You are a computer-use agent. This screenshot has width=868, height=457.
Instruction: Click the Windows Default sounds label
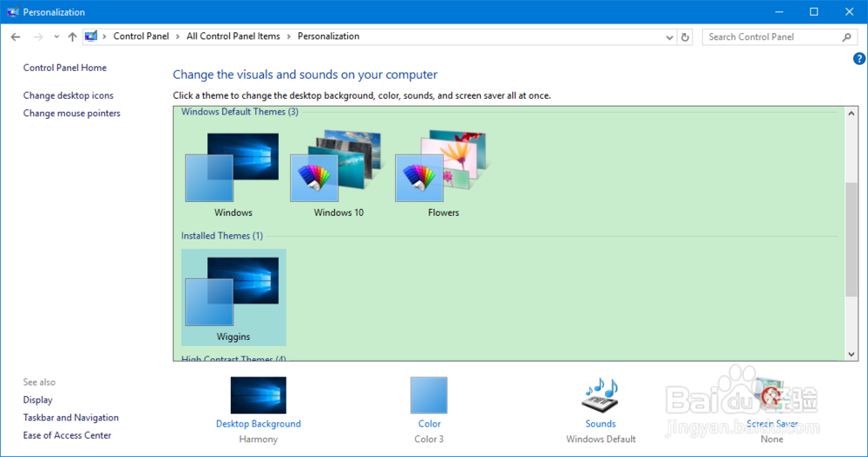click(x=601, y=439)
